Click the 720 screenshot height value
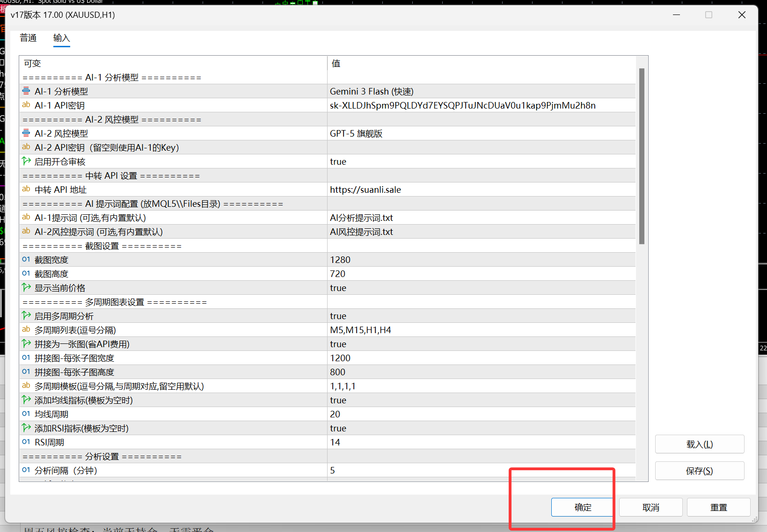The width and height of the screenshot is (767, 532). click(337, 274)
